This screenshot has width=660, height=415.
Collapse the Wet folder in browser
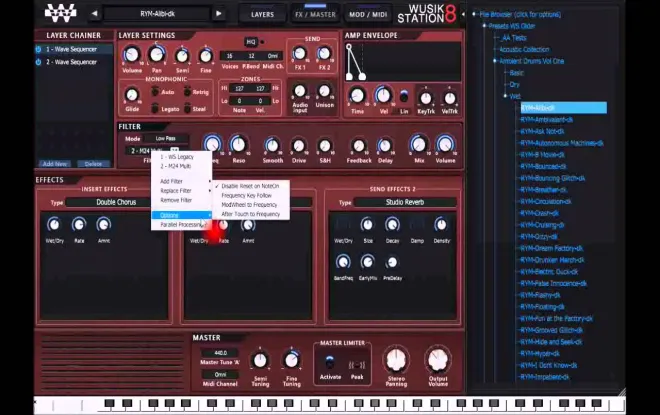tap(506, 96)
